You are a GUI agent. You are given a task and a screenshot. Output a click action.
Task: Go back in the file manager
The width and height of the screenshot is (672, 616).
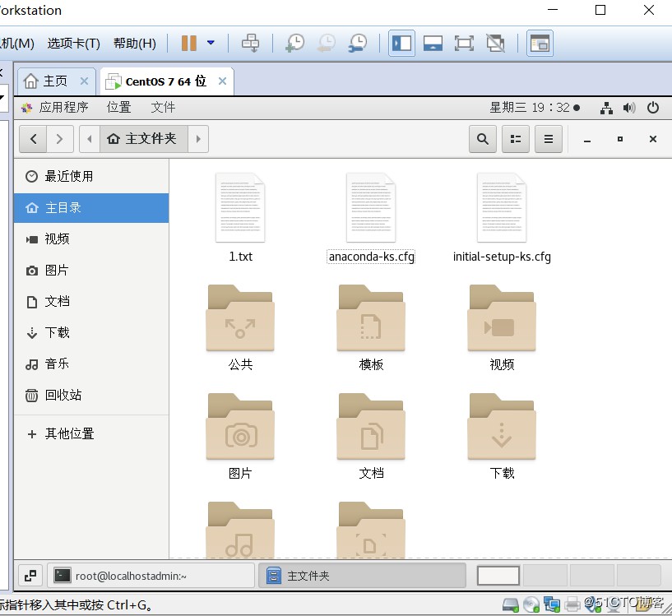(x=33, y=139)
